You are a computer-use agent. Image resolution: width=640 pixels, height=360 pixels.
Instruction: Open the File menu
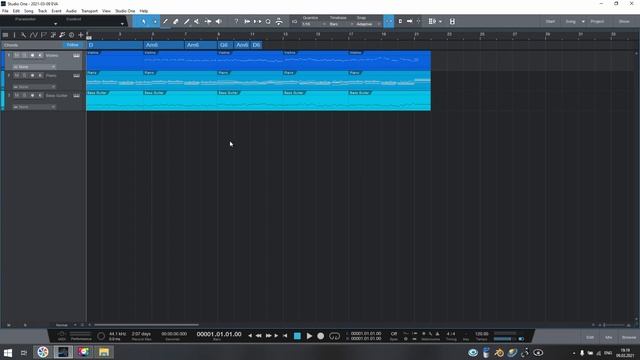click(x=5, y=11)
